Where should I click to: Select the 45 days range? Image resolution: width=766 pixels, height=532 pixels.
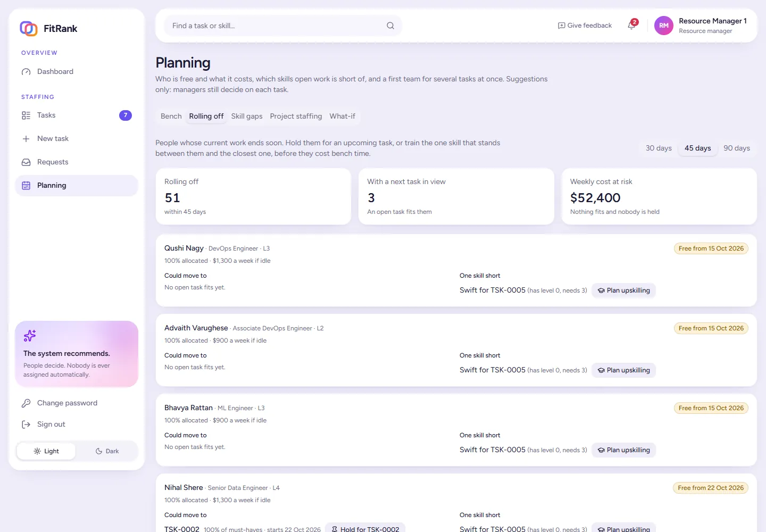coord(697,148)
